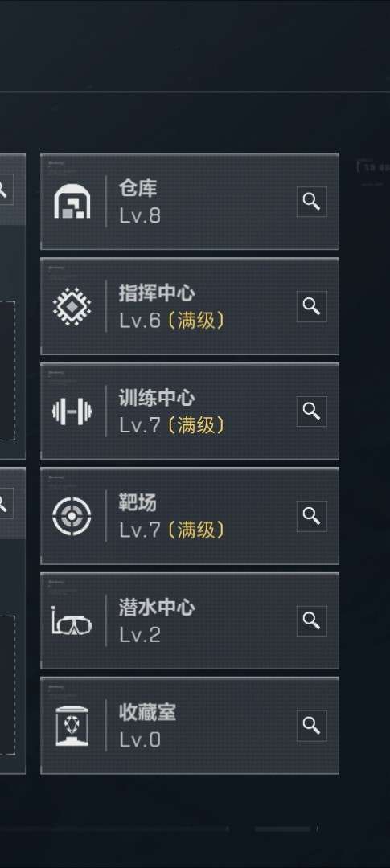Click the yellow 满级 tag on 靶场

click(196, 530)
